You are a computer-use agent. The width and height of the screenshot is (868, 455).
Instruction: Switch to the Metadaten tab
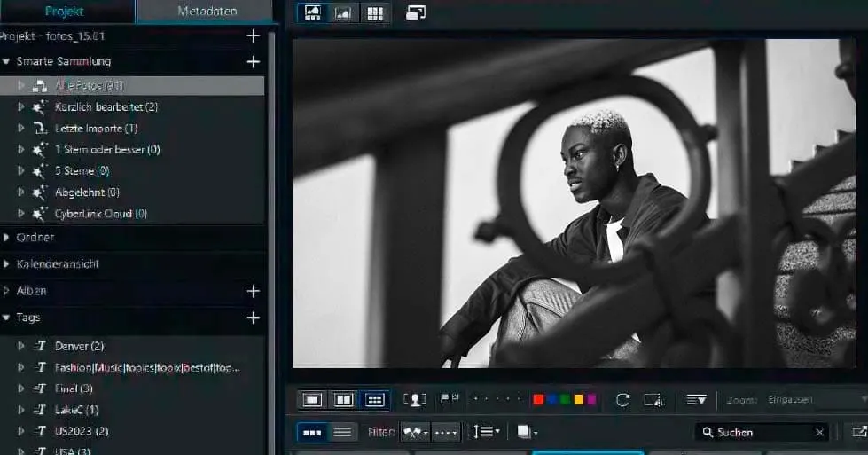[206, 12]
